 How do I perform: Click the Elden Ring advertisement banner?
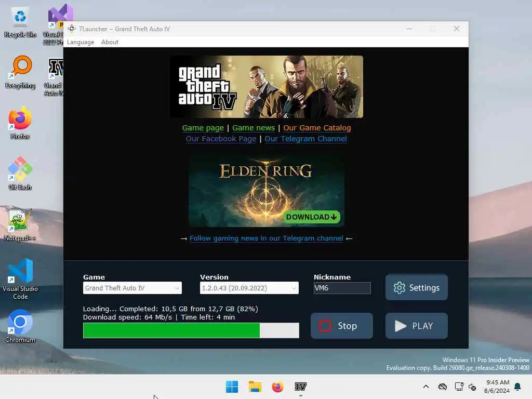click(267, 190)
